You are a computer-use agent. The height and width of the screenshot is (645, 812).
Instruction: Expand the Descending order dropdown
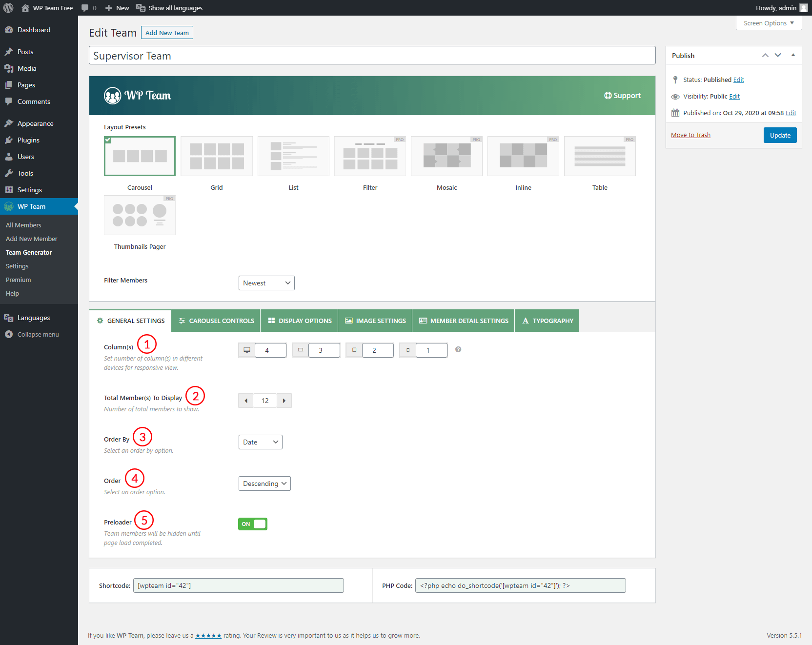coord(264,484)
